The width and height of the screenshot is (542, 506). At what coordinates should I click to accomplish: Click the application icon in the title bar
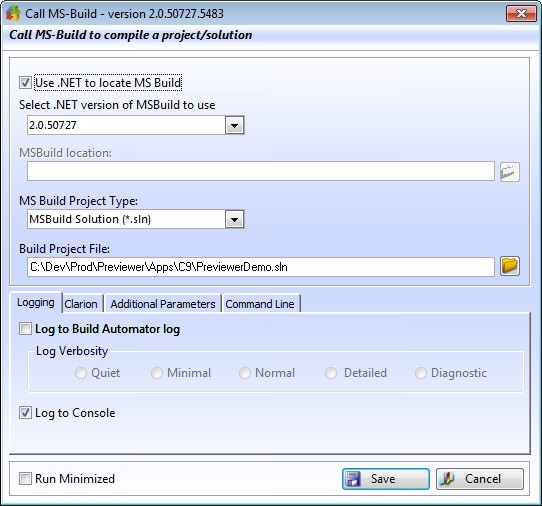[13, 13]
